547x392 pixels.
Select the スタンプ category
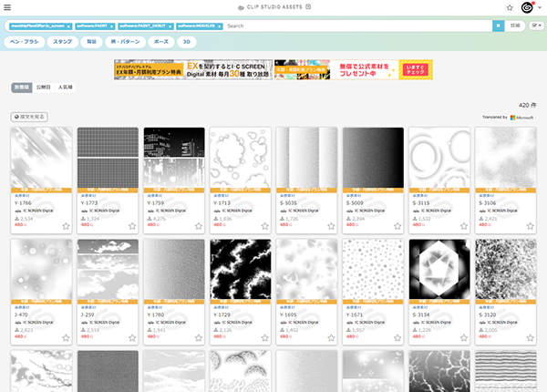(x=62, y=42)
